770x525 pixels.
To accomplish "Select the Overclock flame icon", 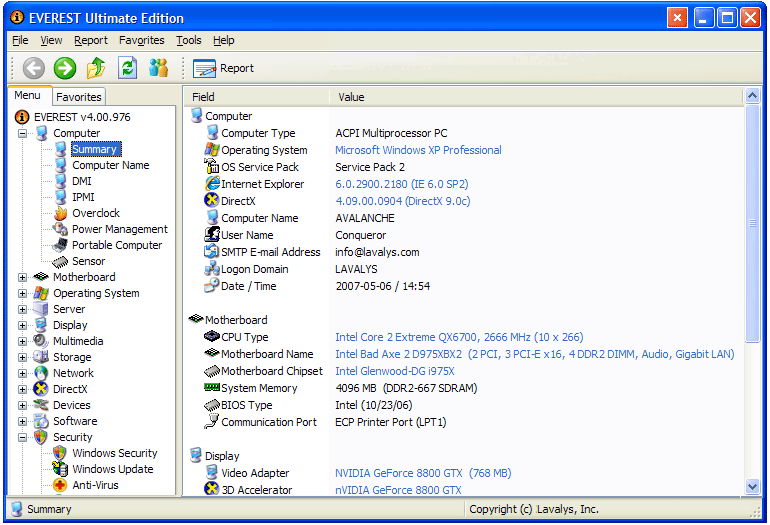I will coord(60,213).
